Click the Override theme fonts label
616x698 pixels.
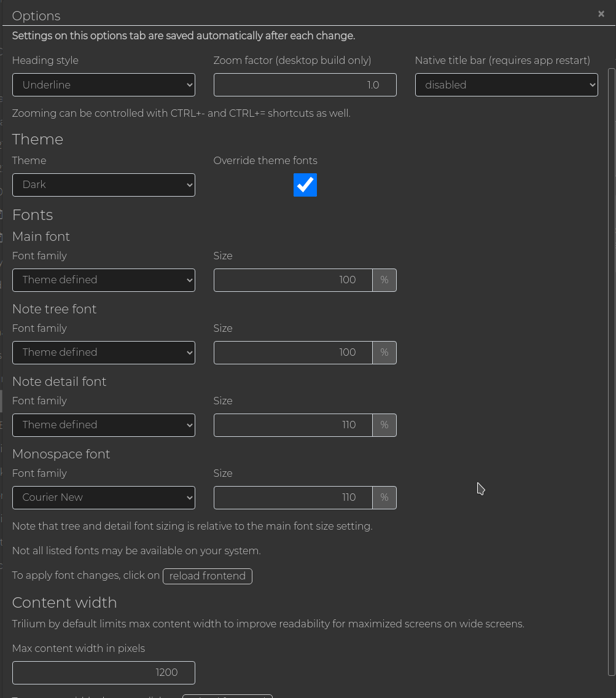[265, 161]
